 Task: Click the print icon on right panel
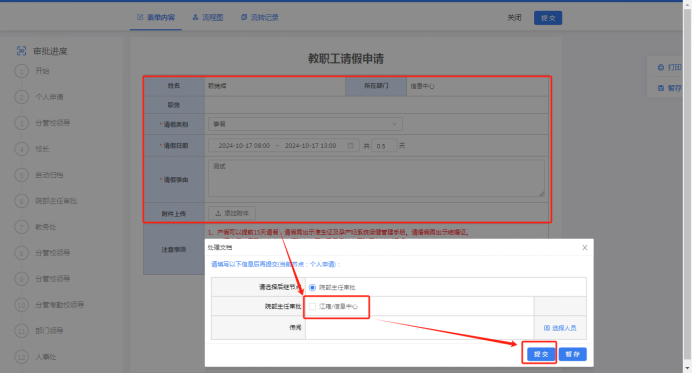(661, 68)
